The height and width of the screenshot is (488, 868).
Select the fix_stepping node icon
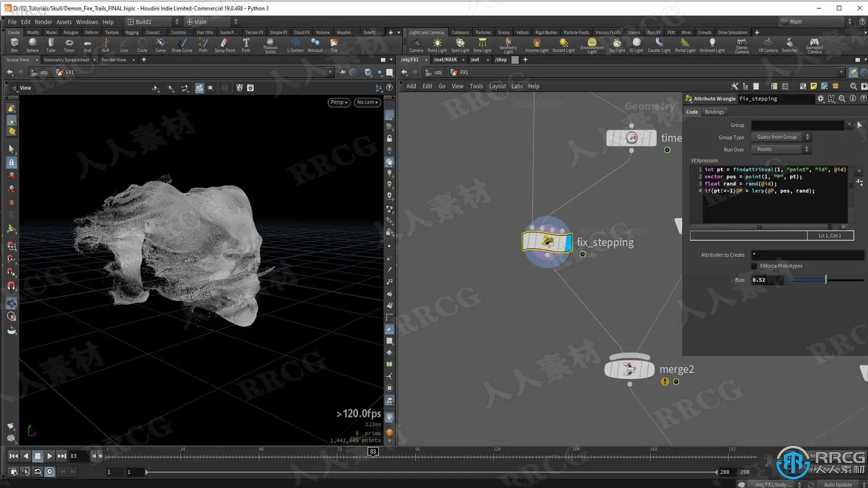coord(547,242)
